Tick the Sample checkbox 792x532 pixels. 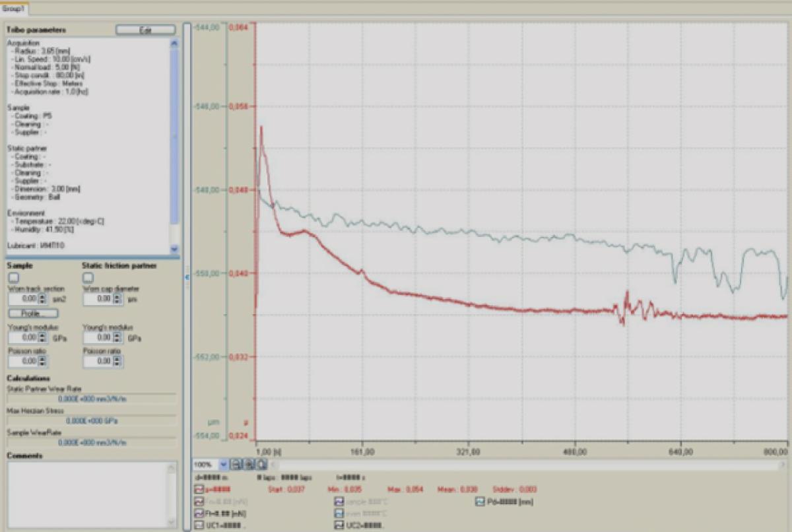(13, 278)
